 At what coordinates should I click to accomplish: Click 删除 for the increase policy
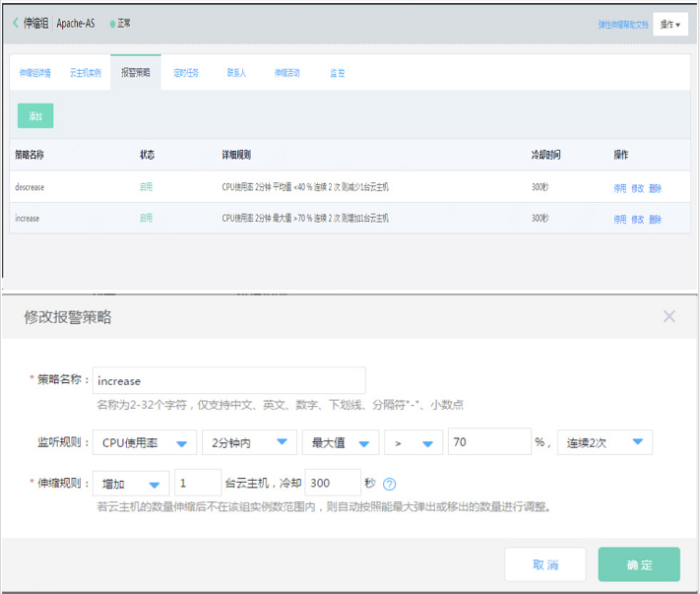coord(655,220)
